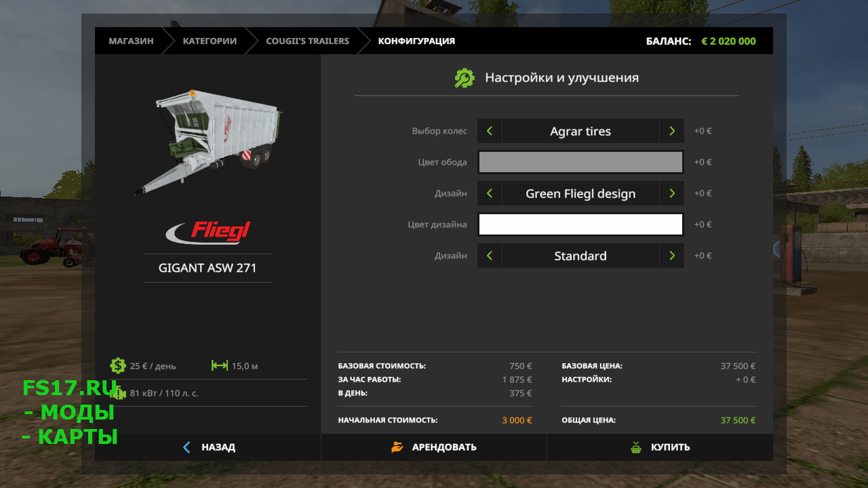Go to МАГАЗИН breadcrumb
Image resolution: width=868 pixels, height=488 pixels.
131,41
